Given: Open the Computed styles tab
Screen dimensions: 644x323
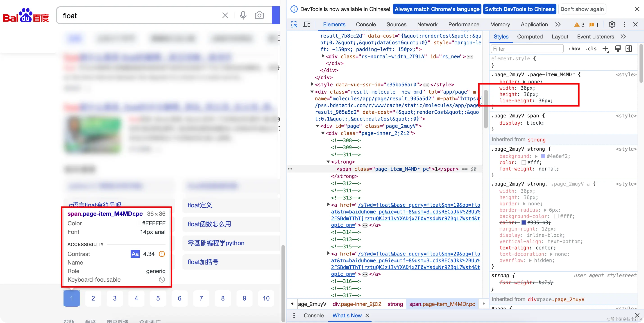Looking at the screenshot, I should pyautogui.click(x=530, y=37).
